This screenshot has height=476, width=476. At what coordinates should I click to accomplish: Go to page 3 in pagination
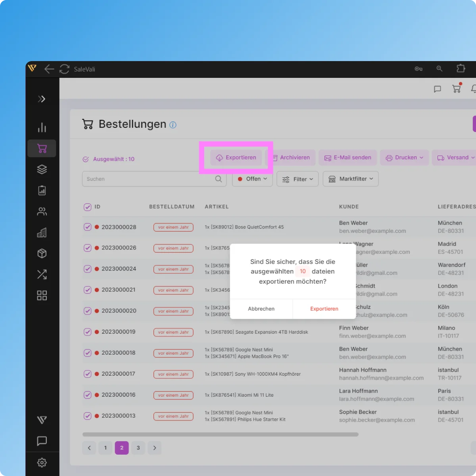(138, 448)
